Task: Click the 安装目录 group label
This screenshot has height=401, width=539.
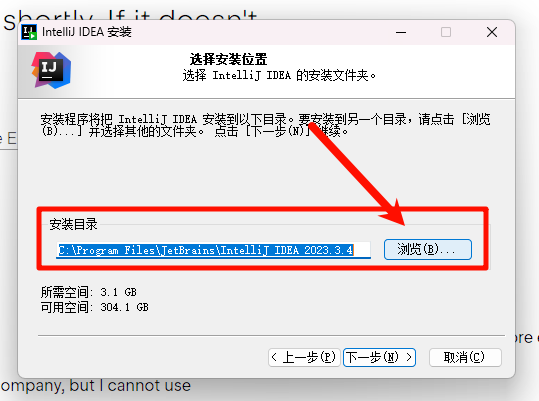Action: tap(73, 224)
